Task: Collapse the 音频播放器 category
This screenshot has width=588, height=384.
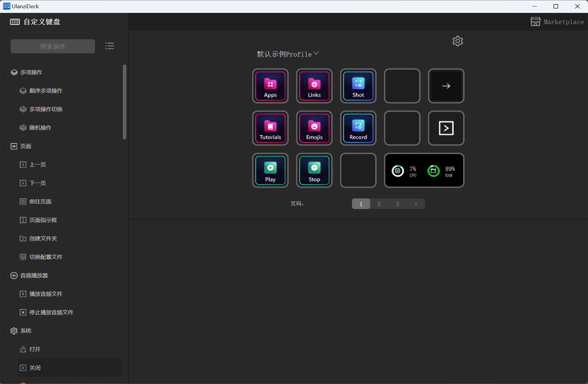Action: point(5,276)
